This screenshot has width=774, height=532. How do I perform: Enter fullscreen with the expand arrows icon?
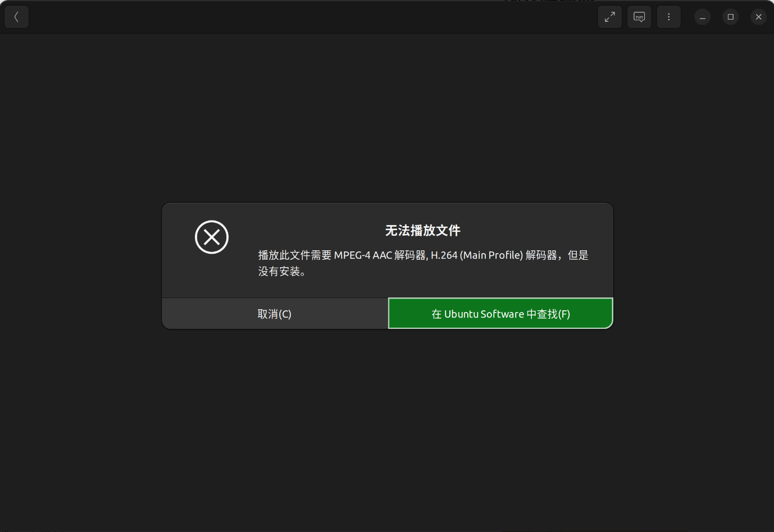point(609,17)
